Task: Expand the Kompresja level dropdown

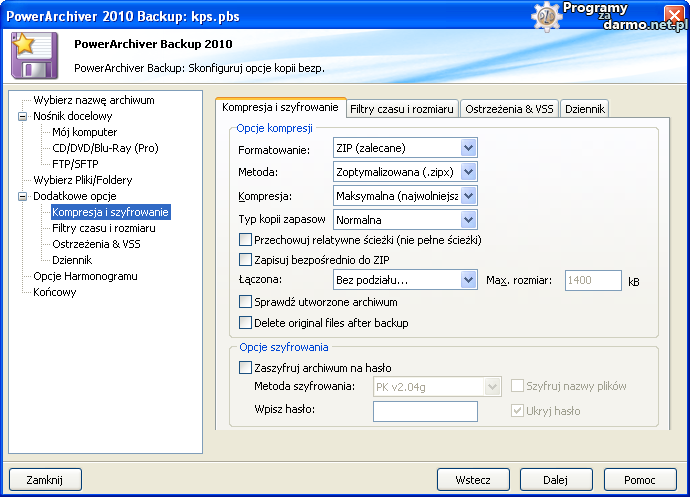Action: click(468, 196)
